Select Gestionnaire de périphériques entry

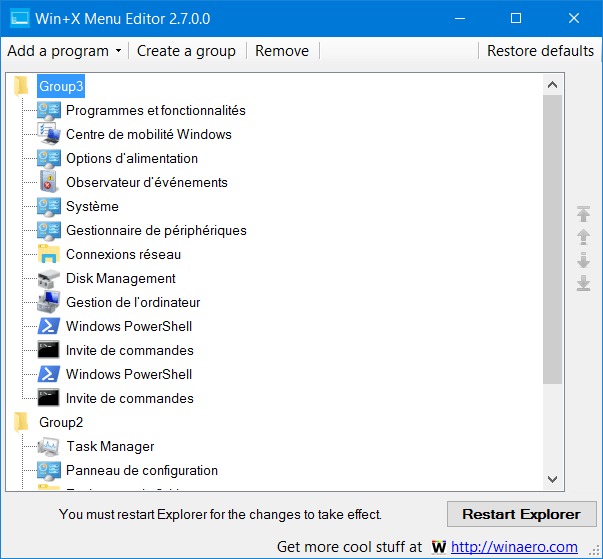click(x=156, y=230)
